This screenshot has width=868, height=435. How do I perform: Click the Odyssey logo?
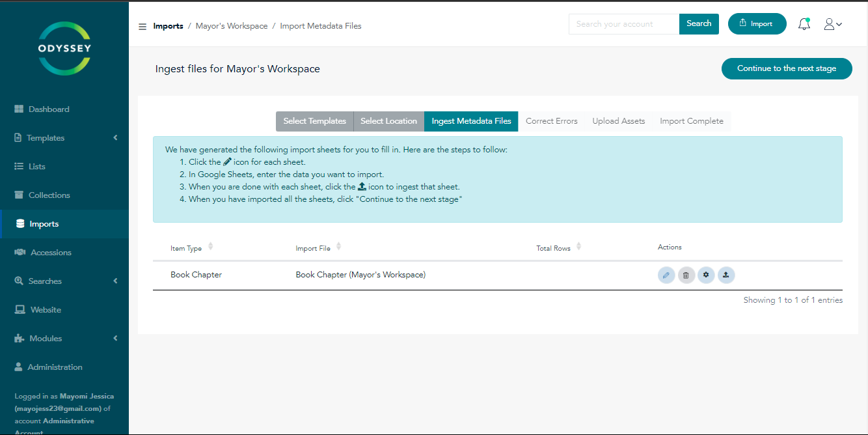point(64,48)
